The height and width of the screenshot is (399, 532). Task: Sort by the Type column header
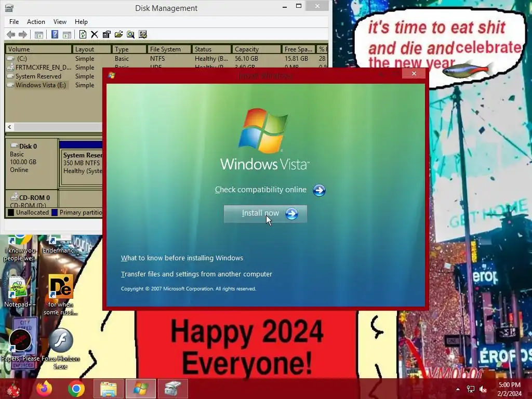(129, 49)
